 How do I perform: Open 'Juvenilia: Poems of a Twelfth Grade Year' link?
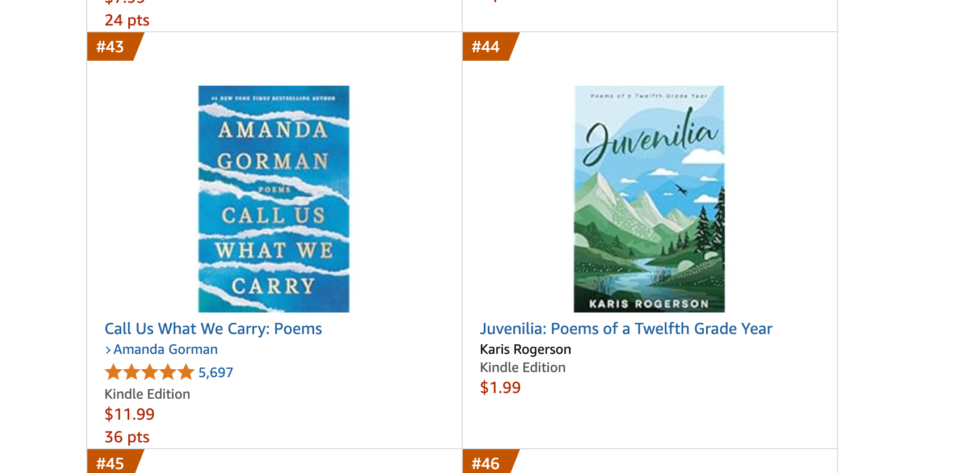click(626, 329)
